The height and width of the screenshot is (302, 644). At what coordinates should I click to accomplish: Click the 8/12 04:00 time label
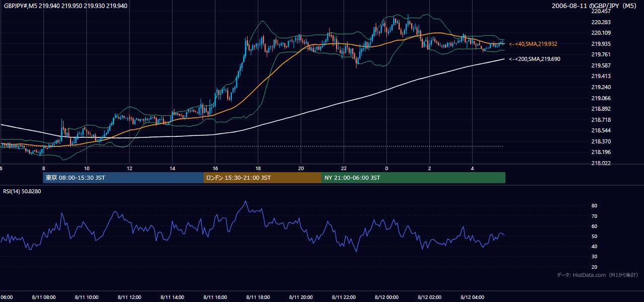point(472,297)
